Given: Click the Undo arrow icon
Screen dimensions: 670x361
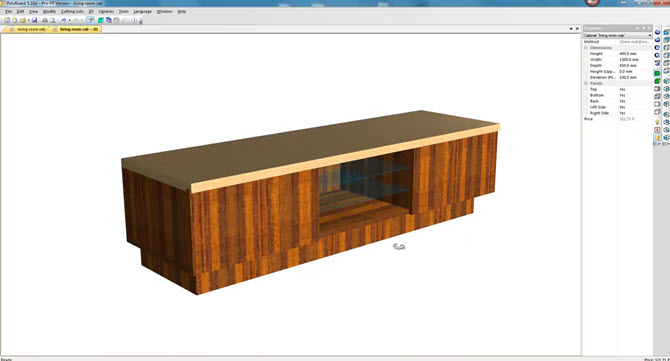Looking at the screenshot, I should pos(64,20).
